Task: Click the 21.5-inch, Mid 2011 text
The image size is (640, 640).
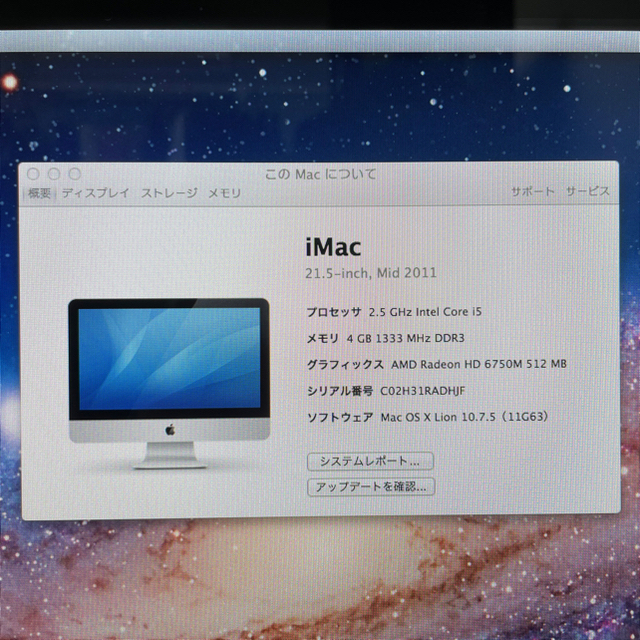Action: pyautogui.click(x=371, y=273)
